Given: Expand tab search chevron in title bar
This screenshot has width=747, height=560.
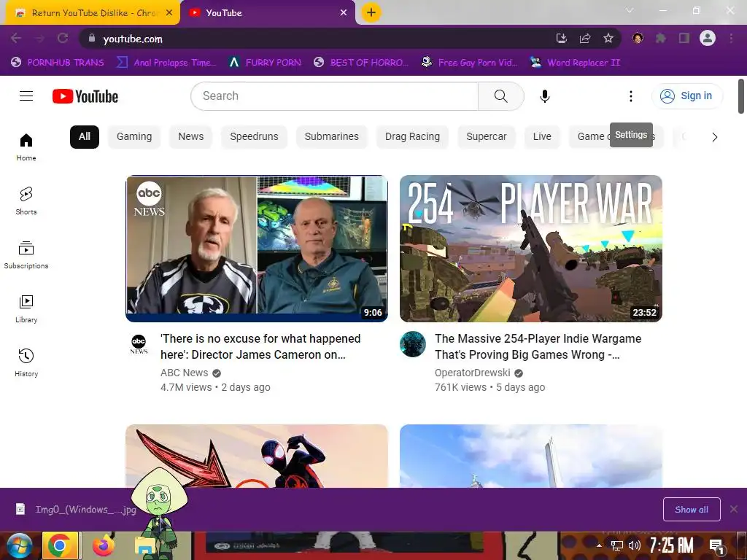Looking at the screenshot, I should (630, 10).
